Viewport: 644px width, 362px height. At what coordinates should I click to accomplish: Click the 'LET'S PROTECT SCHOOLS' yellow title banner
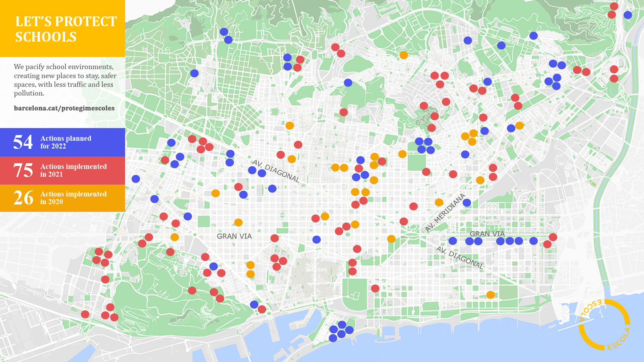pos(63,29)
